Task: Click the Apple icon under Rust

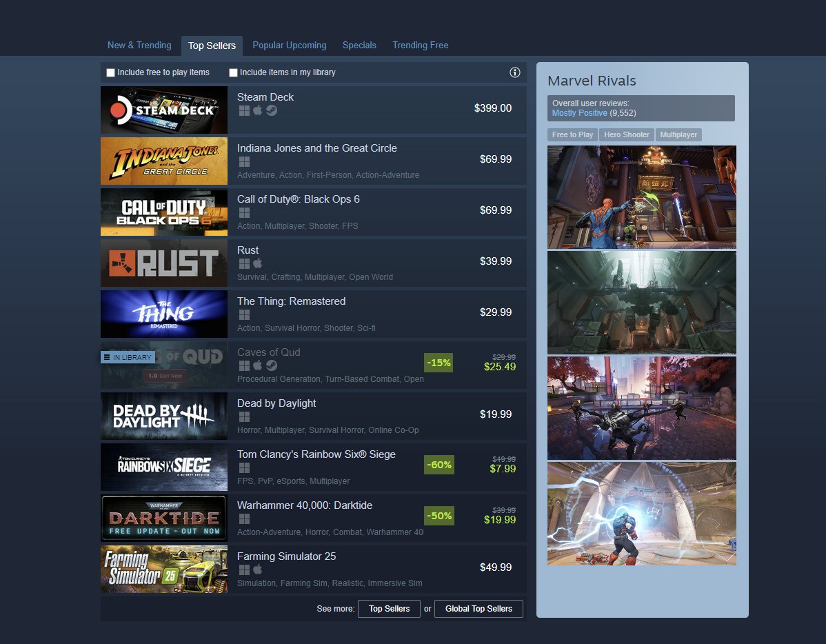Action: click(x=258, y=263)
